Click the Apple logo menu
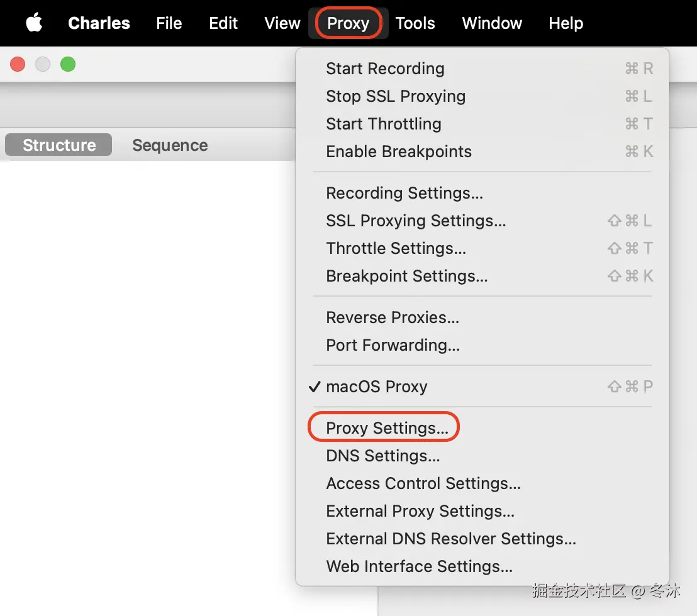This screenshot has height=616, width=697. [34, 23]
